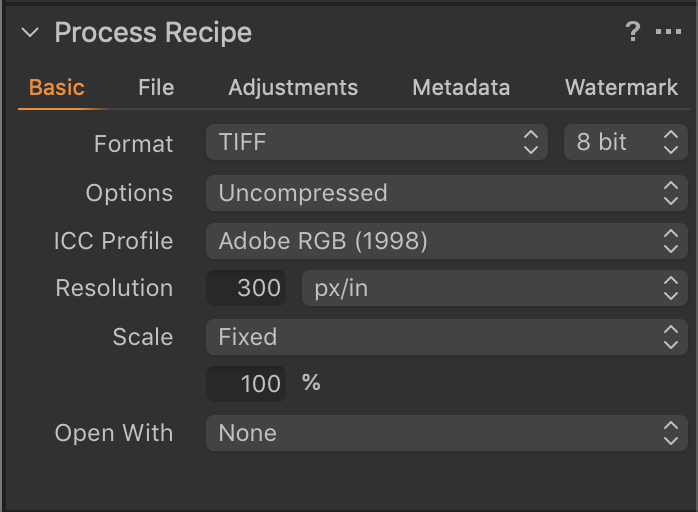Click the Format label text
698x512 pixels.
(133, 143)
